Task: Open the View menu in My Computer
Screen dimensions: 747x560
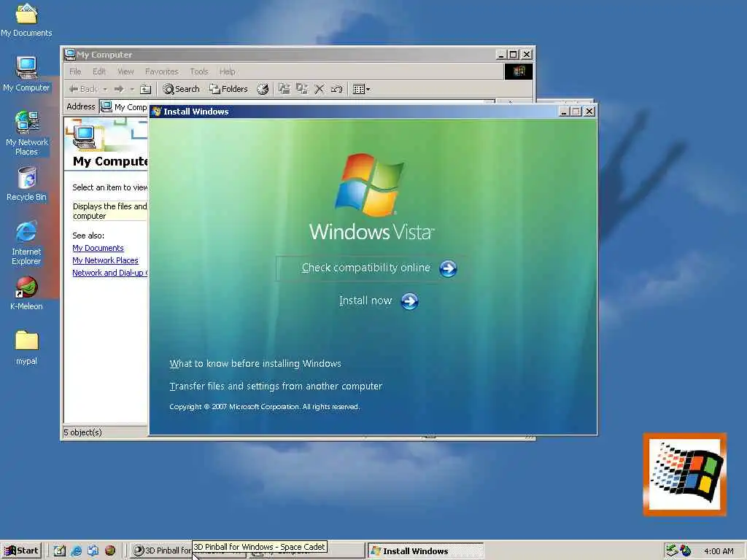Action: [125, 71]
